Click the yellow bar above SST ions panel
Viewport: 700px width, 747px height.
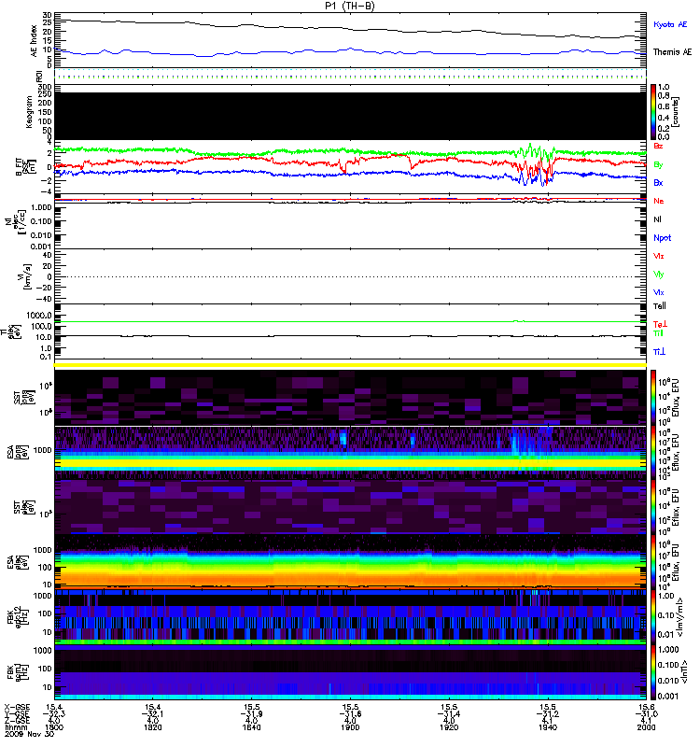tap(350, 365)
